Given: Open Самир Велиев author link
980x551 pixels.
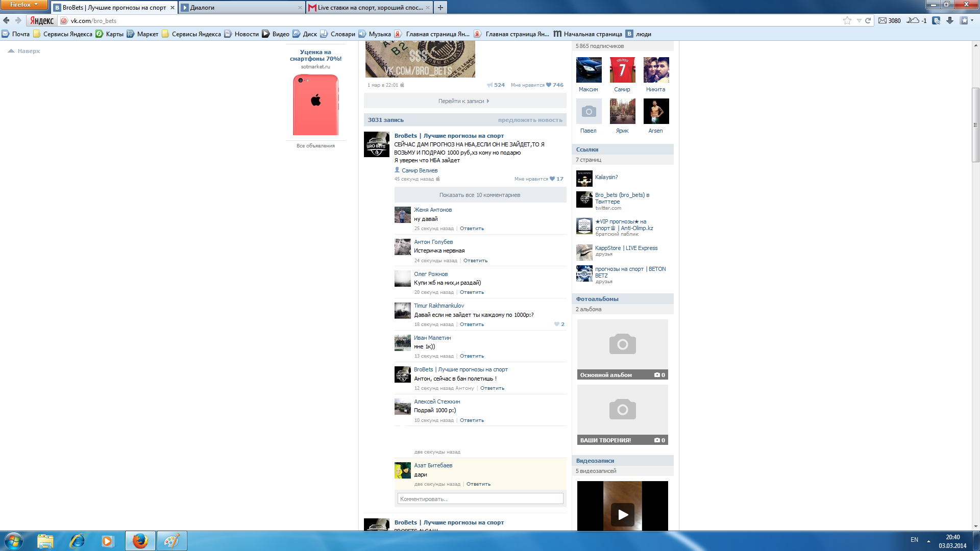Looking at the screenshot, I should [419, 170].
